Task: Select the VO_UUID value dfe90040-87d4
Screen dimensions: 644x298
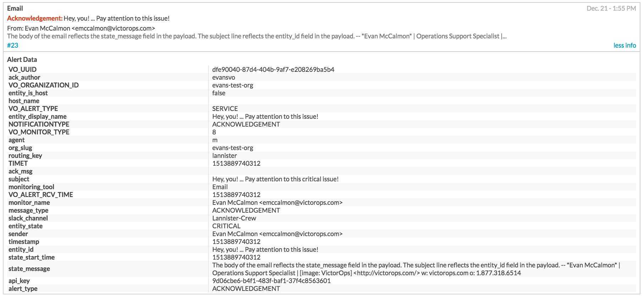Action: click(273, 69)
